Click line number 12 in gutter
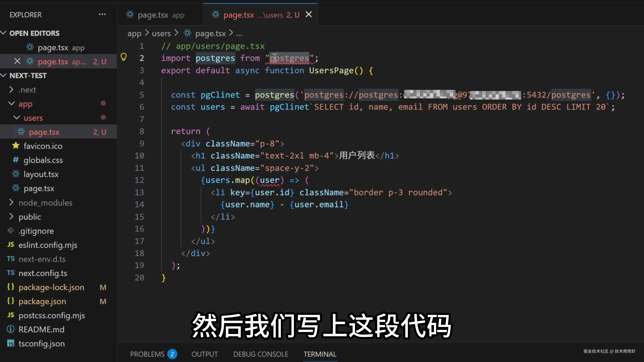 pyautogui.click(x=140, y=180)
